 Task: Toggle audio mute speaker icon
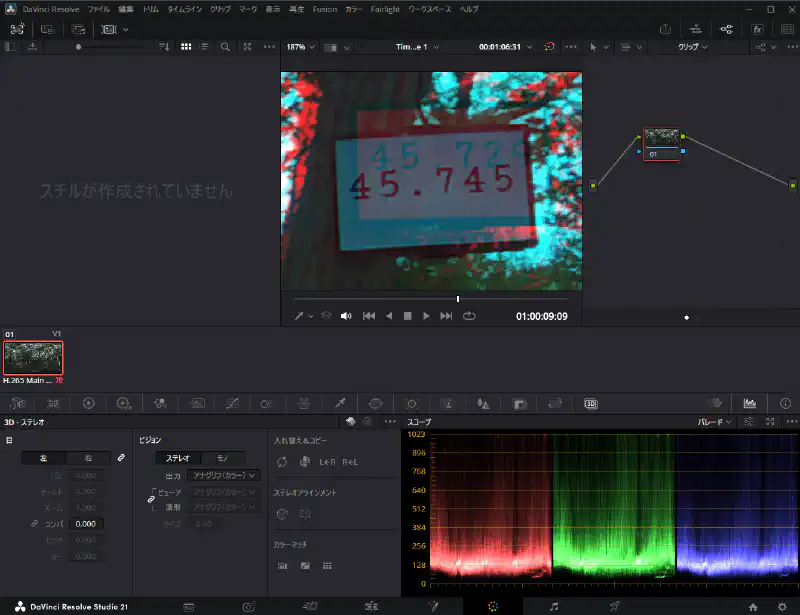point(346,316)
